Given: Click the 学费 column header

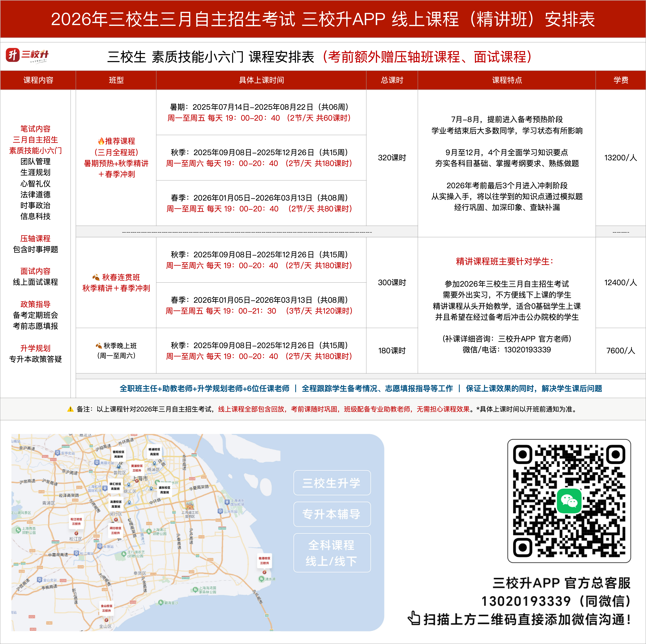Looking at the screenshot, I should point(621,80).
